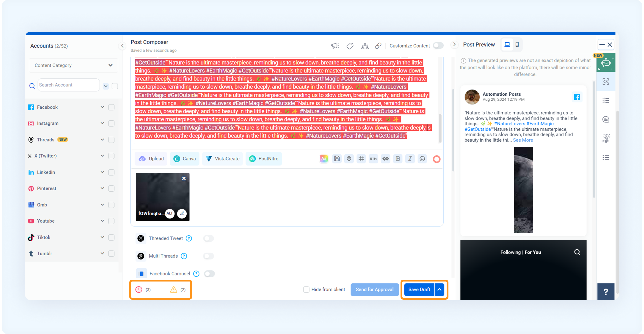The image size is (644, 334).
Task: Apply italic formatting to text
Action: (410, 159)
